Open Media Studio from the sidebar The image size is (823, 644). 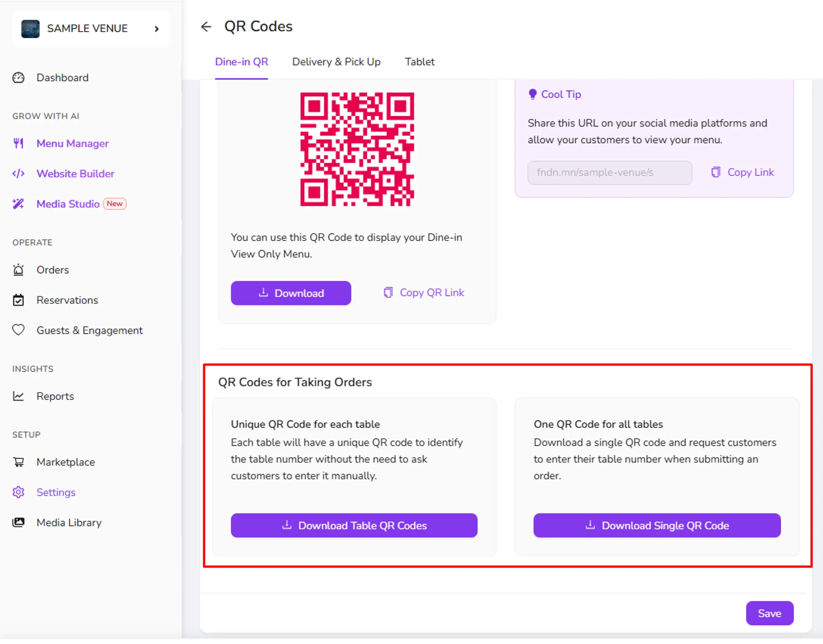[x=68, y=204]
